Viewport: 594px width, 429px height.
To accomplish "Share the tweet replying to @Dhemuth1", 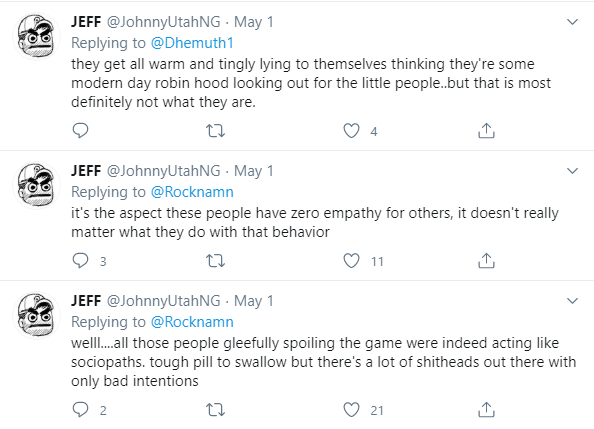I will [486, 131].
